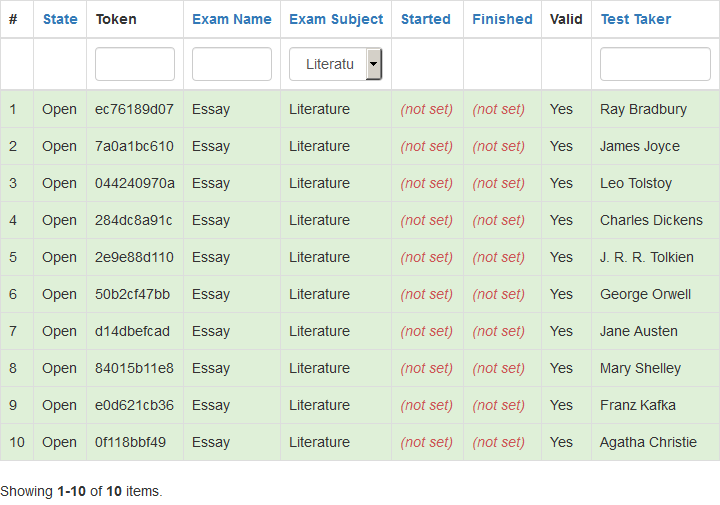Click test taker James Joyce
720x505 pixels.
(x=640, y=146)
